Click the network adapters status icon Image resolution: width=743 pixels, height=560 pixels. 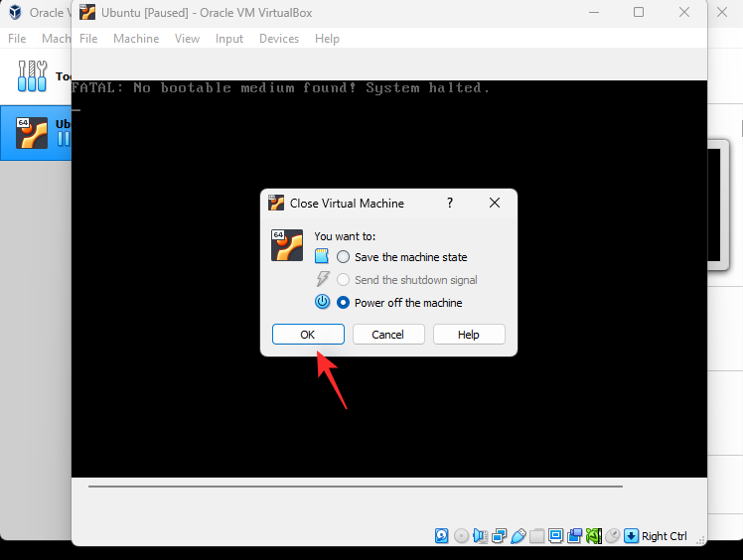tap(499, 536)
